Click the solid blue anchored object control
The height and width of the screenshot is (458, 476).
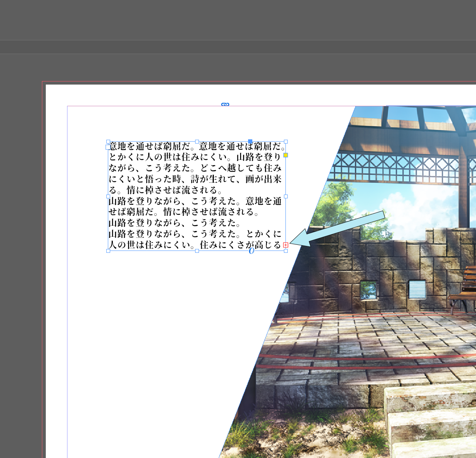point(250,142)
